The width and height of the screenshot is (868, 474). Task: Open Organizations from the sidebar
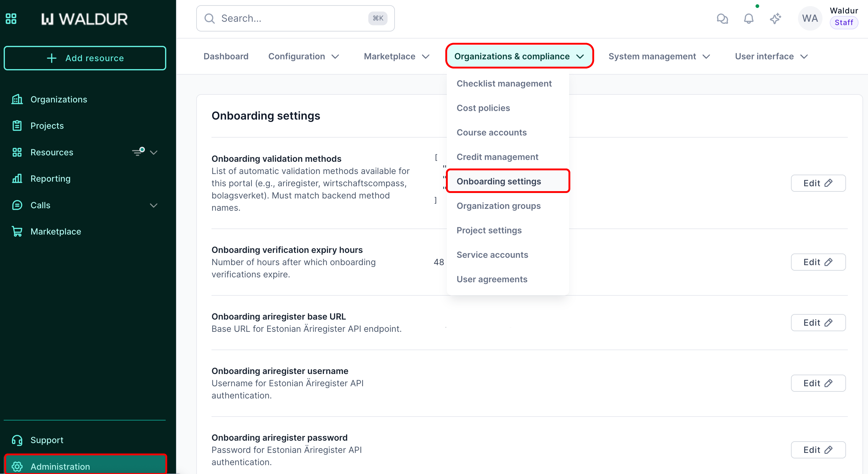pos(59,99)
